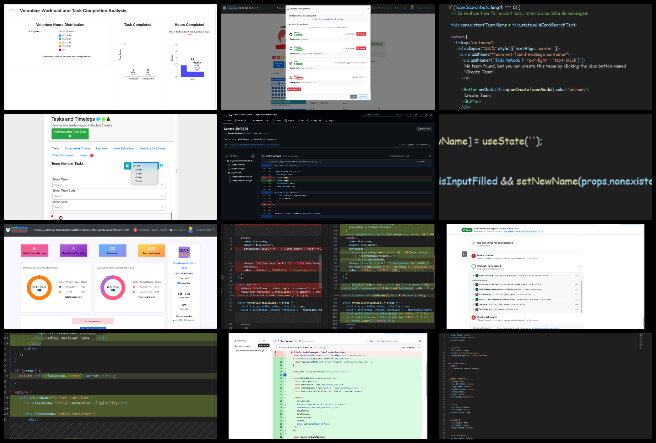Click the teal icon button beside the dropdown

click(x=128, y=166)
